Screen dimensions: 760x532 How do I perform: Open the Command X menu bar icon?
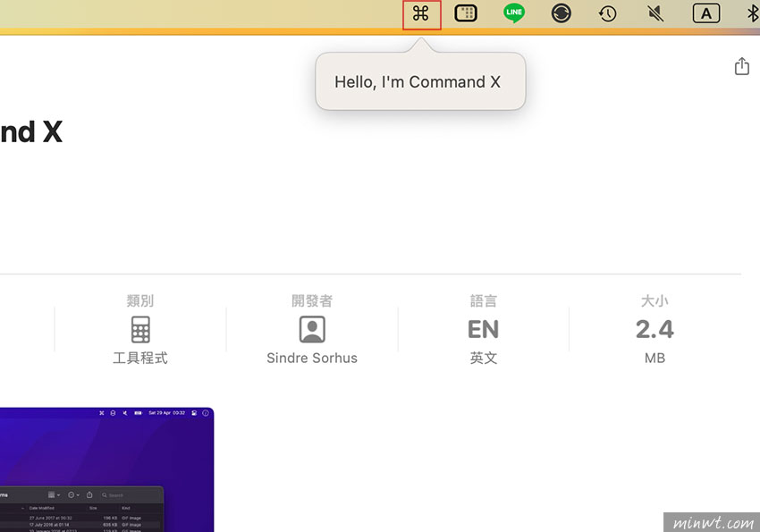pyautogui.click(x=421, y=13)
